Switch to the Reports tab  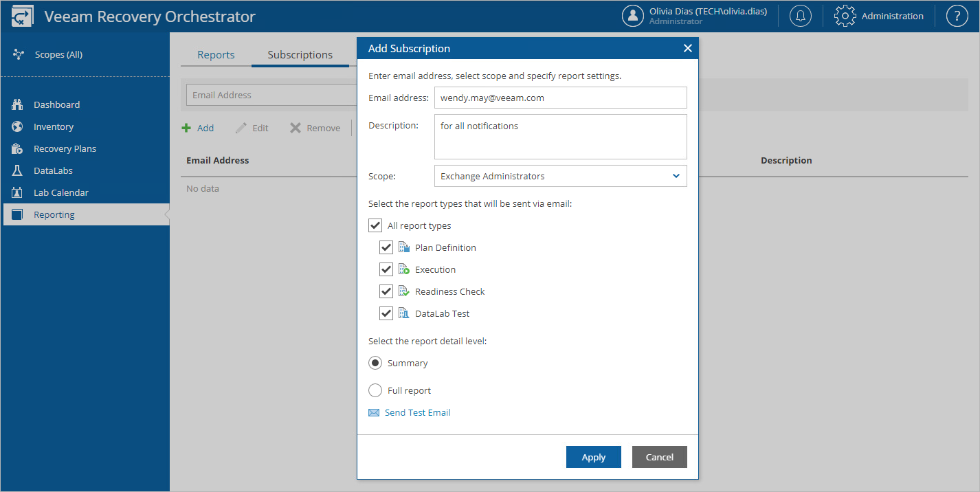pos(216,54)
